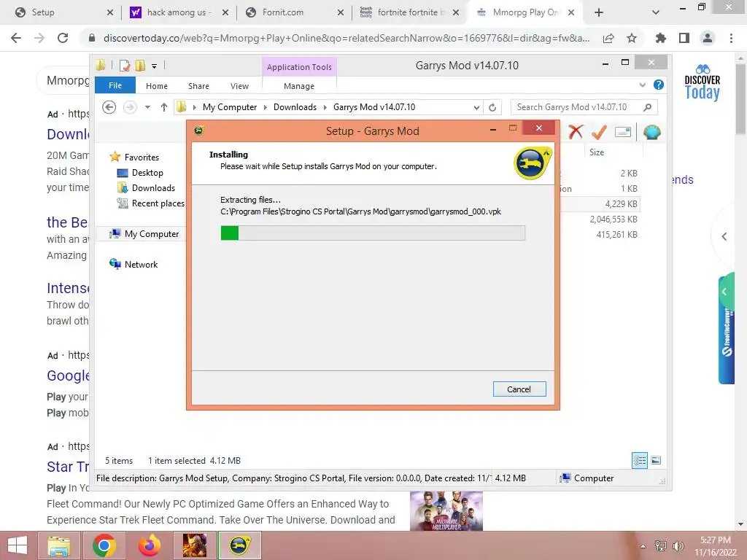Toggle Chrome side panel icon
The width and height of the screenshot is (747, 560).
tap(684, 38)
